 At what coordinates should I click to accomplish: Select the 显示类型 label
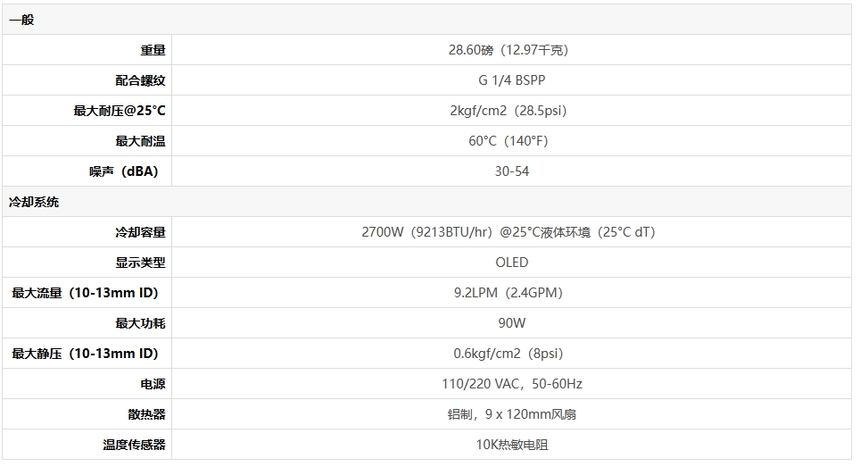[x=140, y=263]
